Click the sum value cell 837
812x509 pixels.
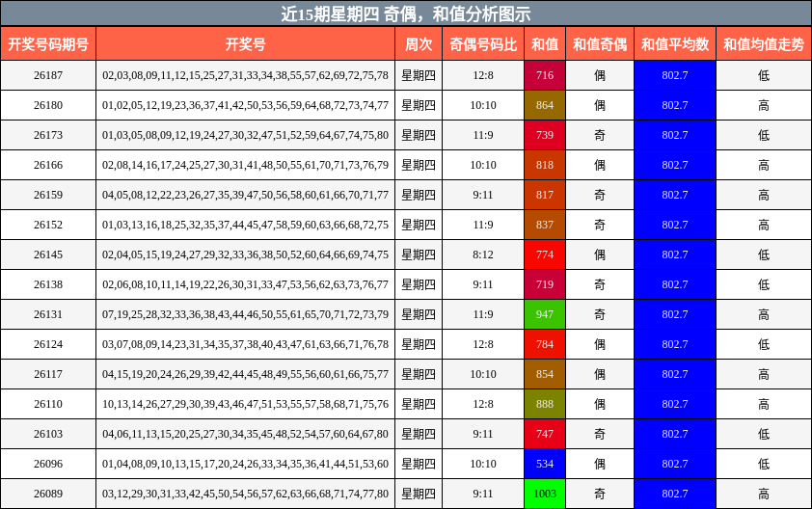point(545,225)
